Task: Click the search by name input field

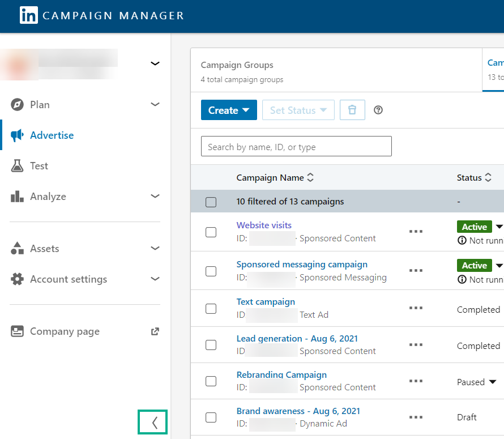Action: click(296, 146)
